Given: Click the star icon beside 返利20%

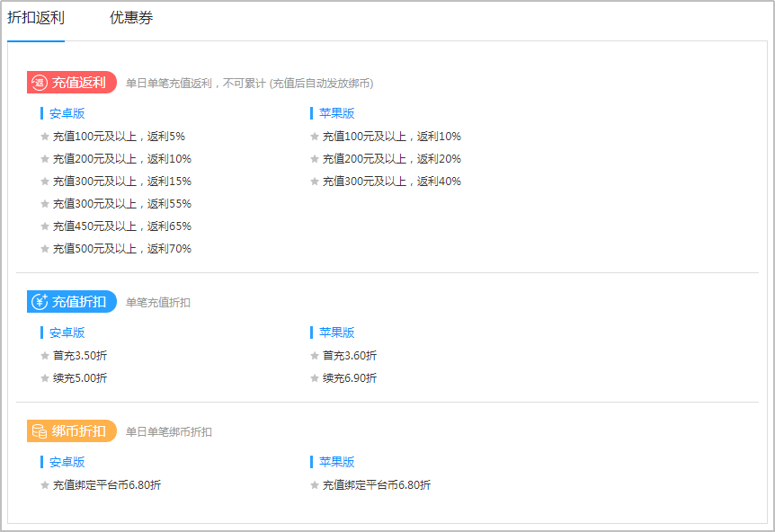Looking at the screenshot, I should tap(315, 159).
